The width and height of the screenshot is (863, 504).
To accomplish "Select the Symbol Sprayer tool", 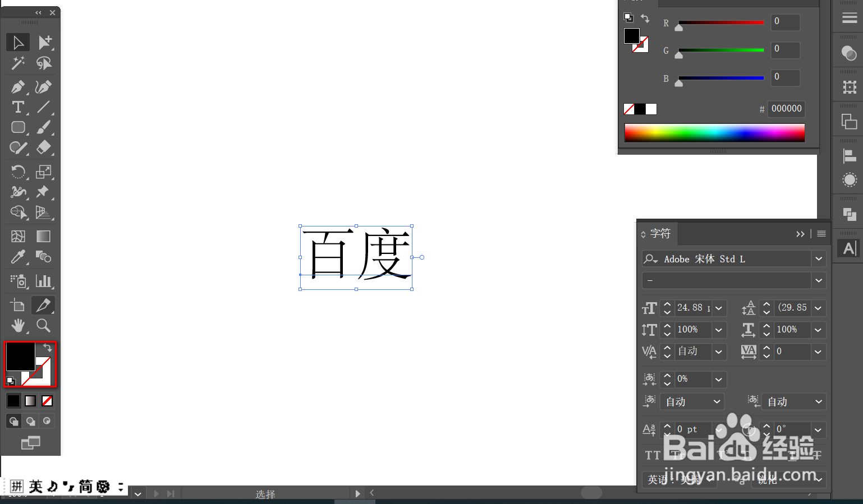I will 18,281.
